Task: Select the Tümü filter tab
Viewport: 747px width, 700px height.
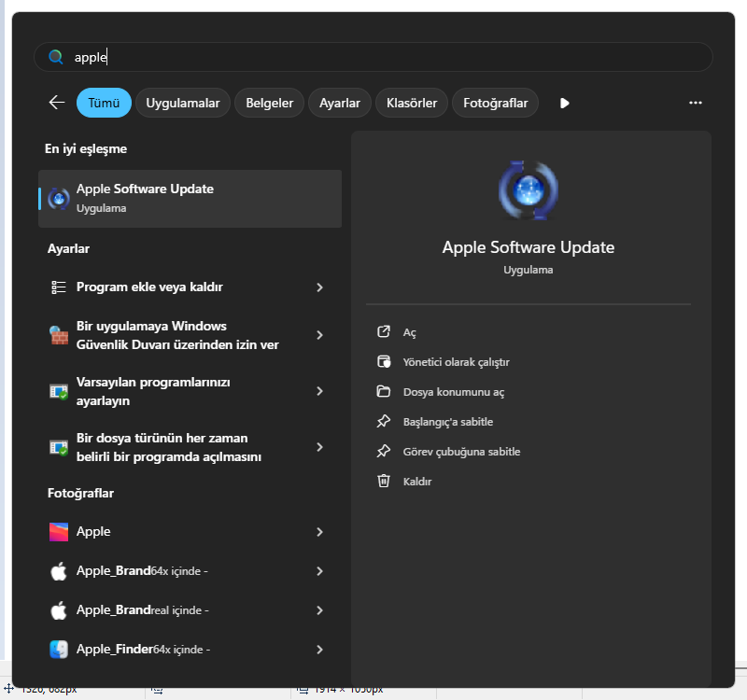Action: coord(104,103)
